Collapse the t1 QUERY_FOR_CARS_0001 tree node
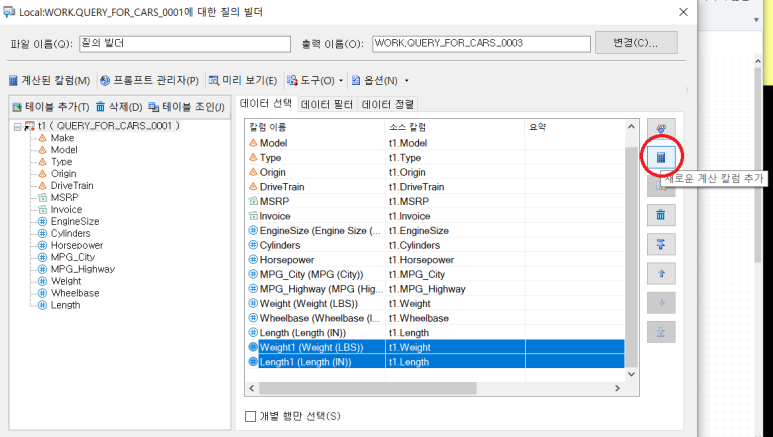 coord(17,126)
